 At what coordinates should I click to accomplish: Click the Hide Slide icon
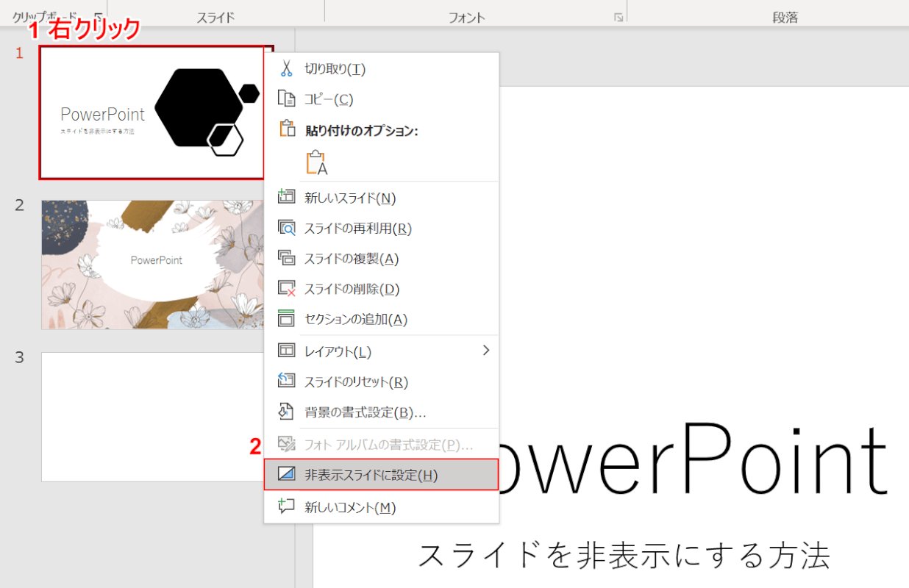point(286,475)
